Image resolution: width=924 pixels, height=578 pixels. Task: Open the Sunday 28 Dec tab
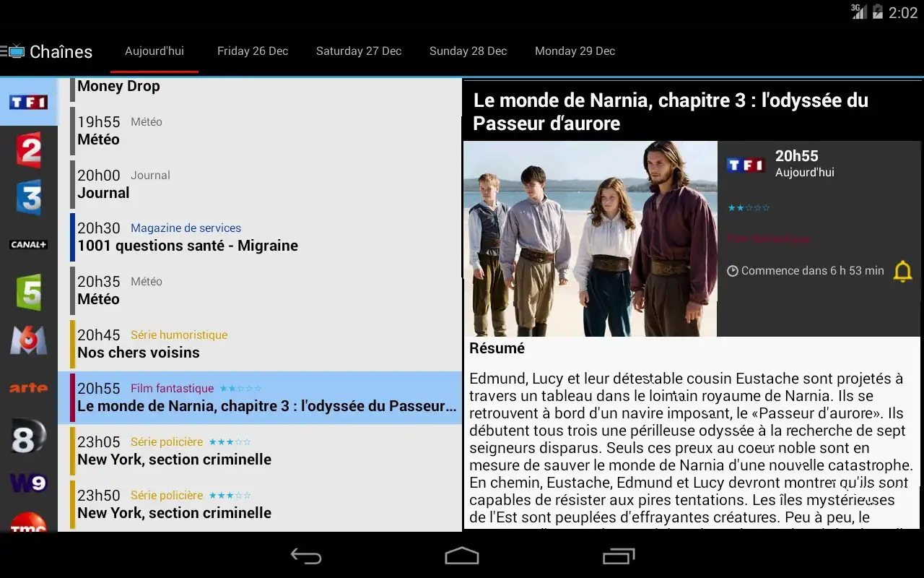tap(468, 51)
